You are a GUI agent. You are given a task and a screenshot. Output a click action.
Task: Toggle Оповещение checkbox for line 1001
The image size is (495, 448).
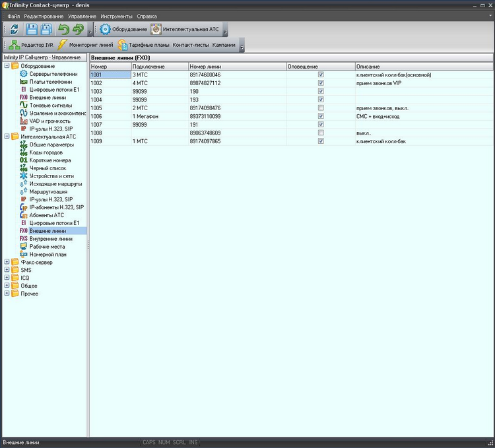pos(321,75)
